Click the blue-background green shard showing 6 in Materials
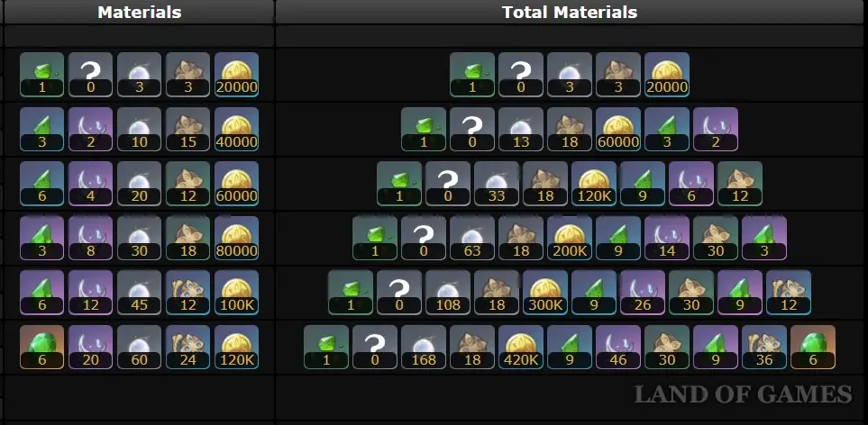This screenshot has width=868, height=425. [x=42, y=184]
